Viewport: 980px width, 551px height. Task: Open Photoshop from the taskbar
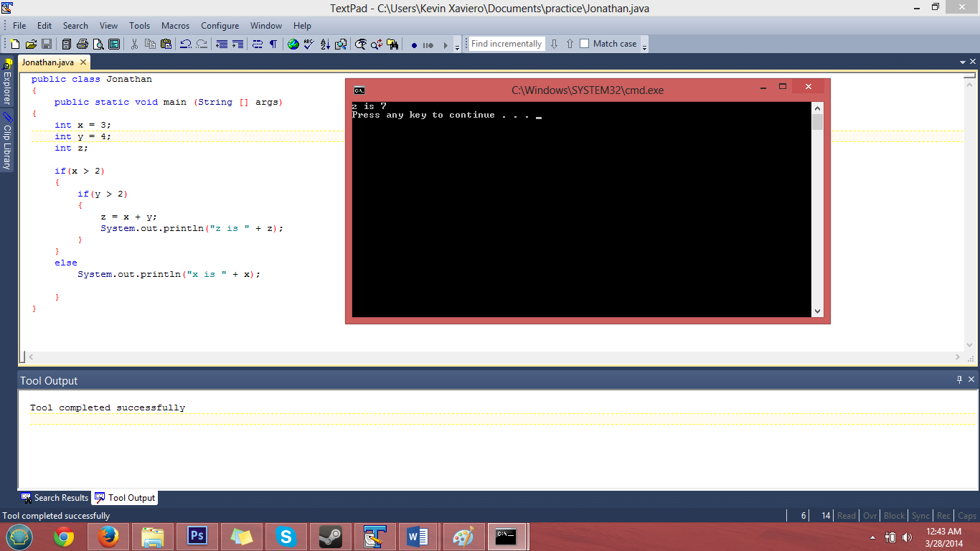tap(197, 536)
